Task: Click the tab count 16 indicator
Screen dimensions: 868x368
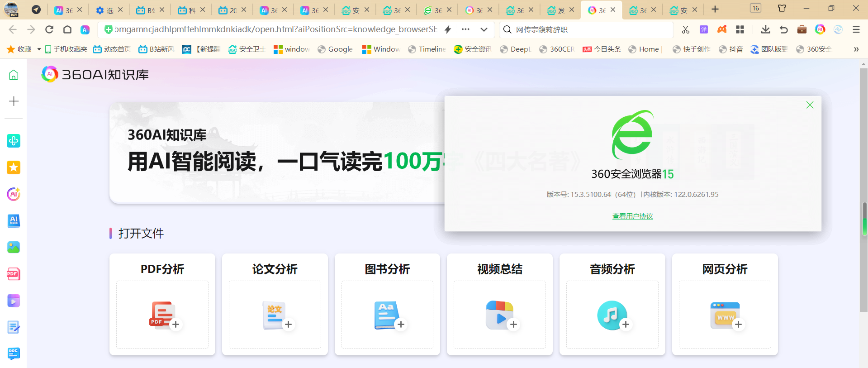Action: (x=755, y=8)
